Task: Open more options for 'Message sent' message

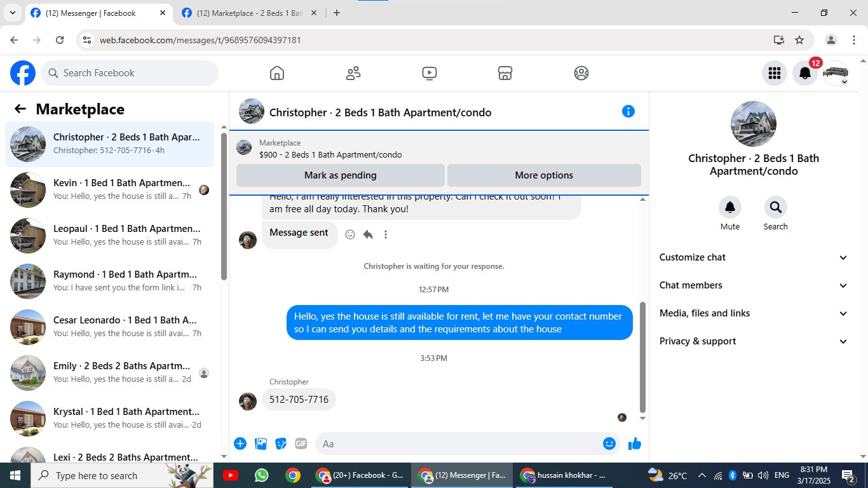Action: 386,234
